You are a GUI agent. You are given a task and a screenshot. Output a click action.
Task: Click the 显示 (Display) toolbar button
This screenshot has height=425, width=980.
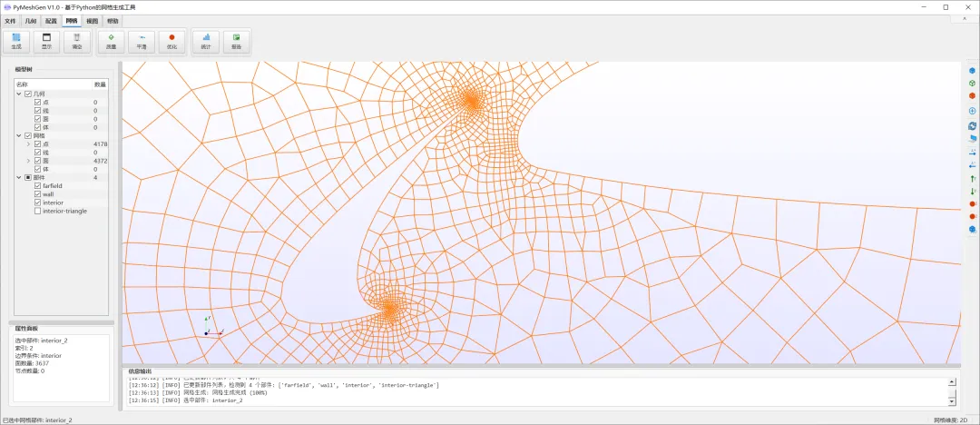pos(47,41)
